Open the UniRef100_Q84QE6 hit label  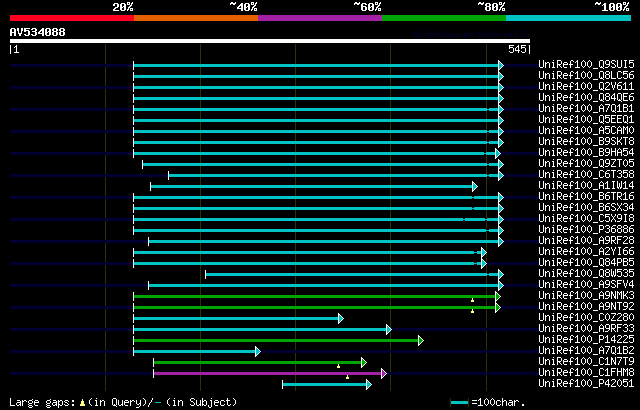[x=586, y=98]
